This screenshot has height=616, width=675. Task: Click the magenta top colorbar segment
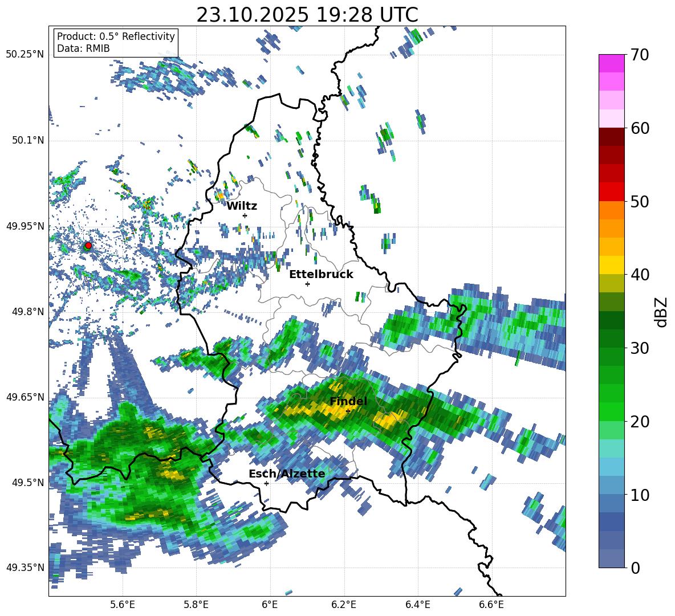pyautogui.click(x=611, y=63)
